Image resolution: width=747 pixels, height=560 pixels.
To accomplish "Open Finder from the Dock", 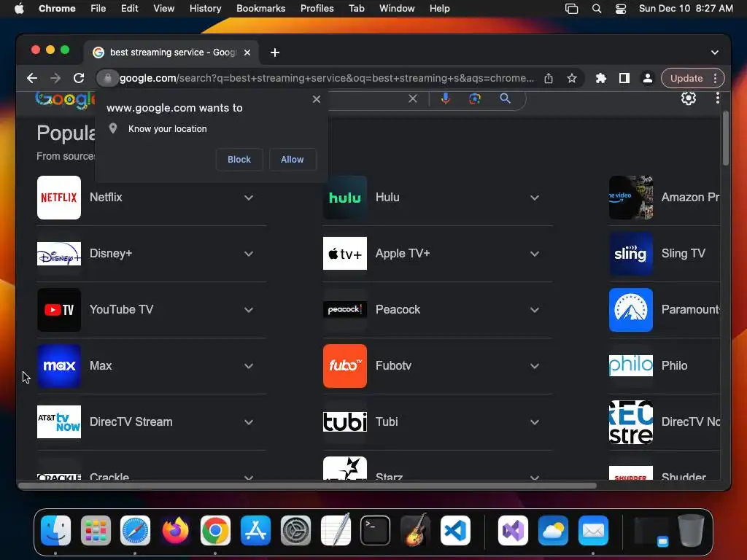I will (x=55, y=530).
